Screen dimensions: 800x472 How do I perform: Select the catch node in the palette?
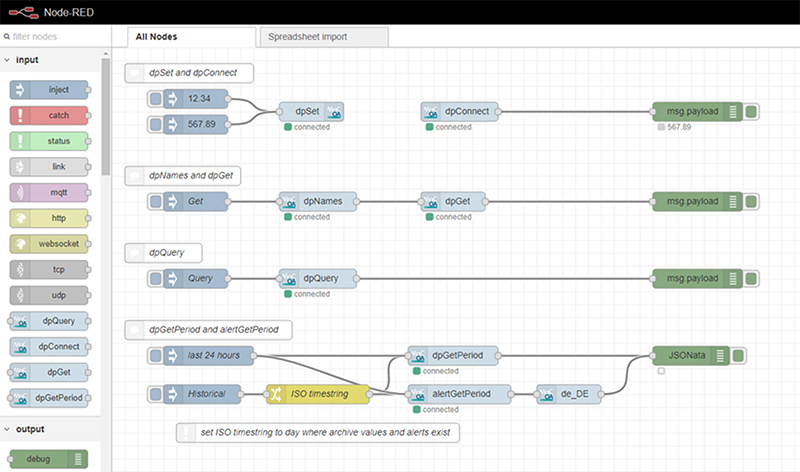[x=50, y=115]
